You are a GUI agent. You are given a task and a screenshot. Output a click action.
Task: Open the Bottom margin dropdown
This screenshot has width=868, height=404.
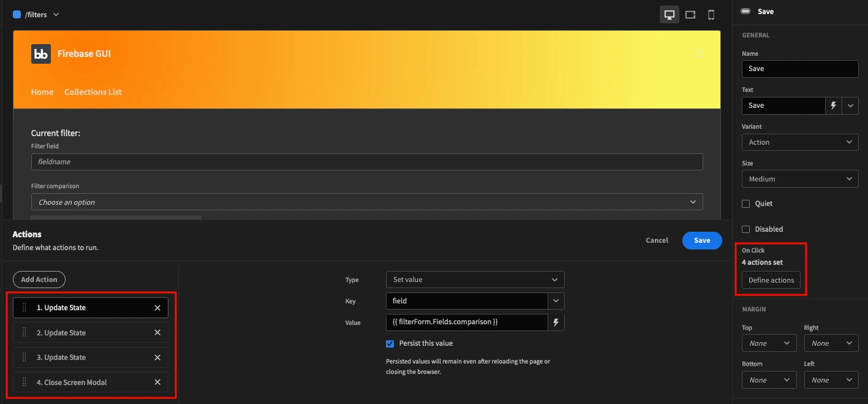click(769, 380)
